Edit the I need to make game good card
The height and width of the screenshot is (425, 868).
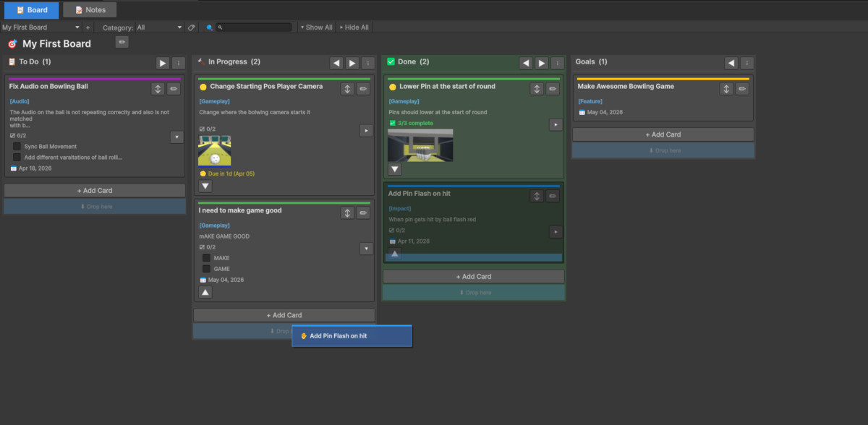[x=363, y=213]
